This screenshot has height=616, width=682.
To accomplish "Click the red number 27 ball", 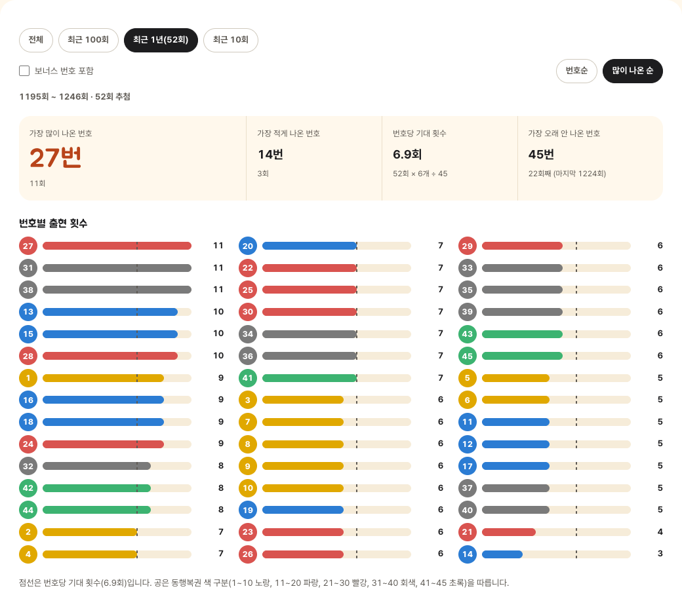I will (x=28, y=246).
